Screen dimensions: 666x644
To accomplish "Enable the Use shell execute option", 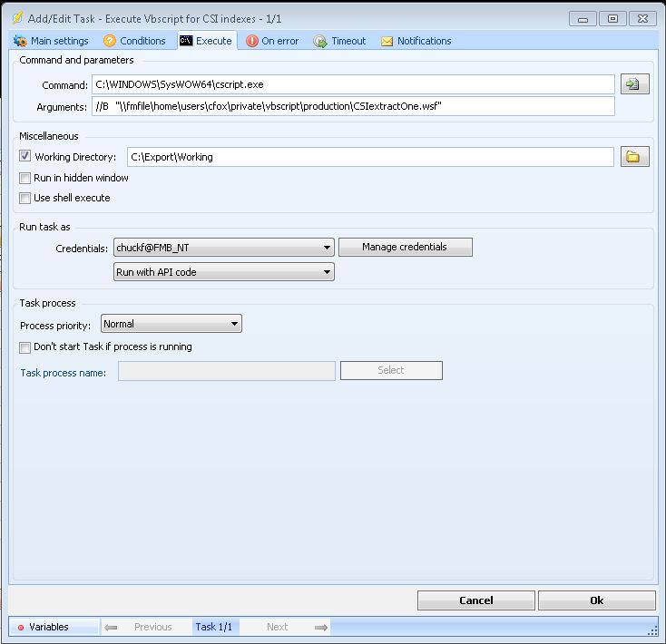I will 25,198.
